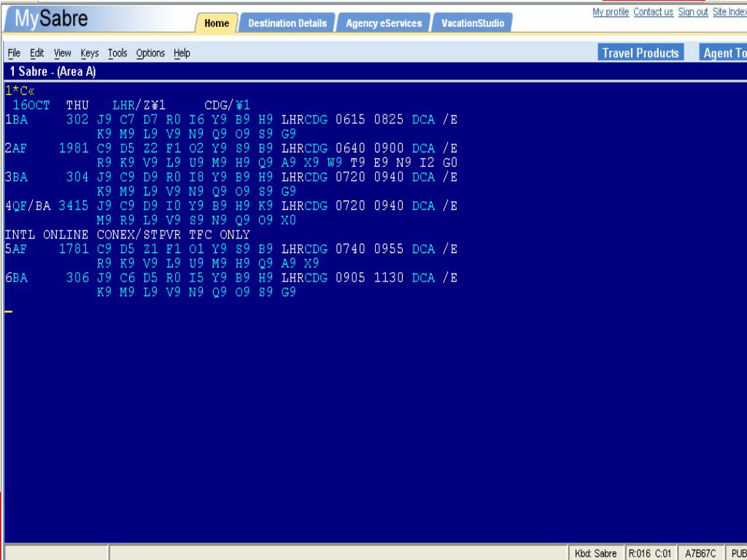Image resolution: width=747 pixels, height=560 pixels.
Task: Open the Home tab
Action: point(216,23)
